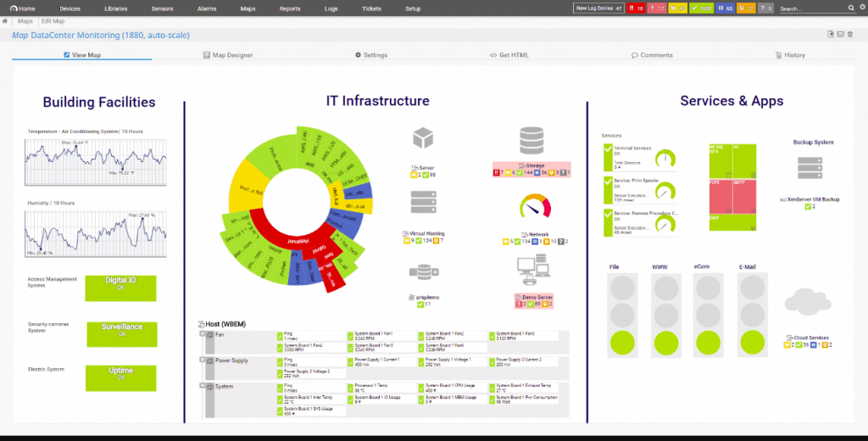Open Down Acknowledged status showing 17
Viewport: 868px width, 441px height.
point(657,8)
